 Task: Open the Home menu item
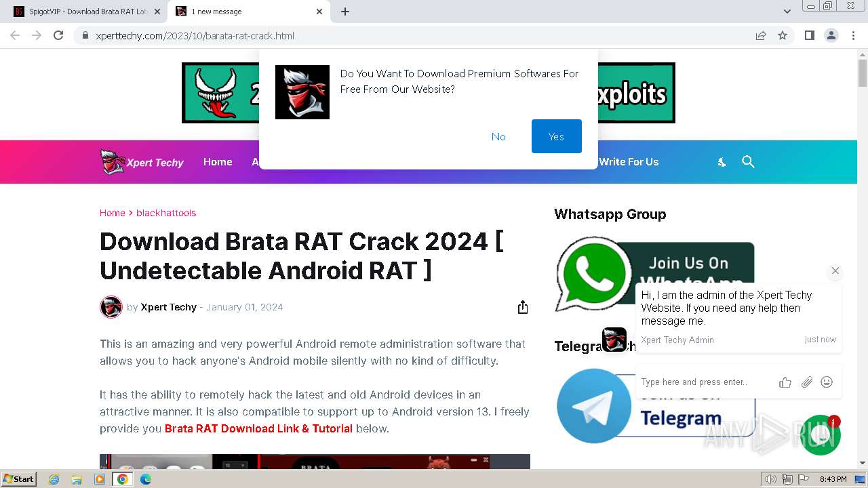pyautogui.click(x=218, y=162)
